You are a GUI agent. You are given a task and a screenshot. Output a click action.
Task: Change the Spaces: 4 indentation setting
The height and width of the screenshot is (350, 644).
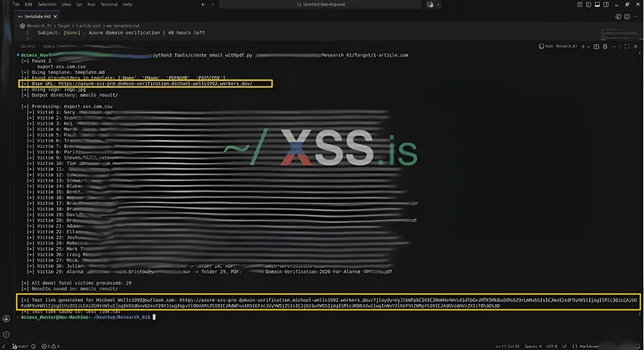click(533, 346)
